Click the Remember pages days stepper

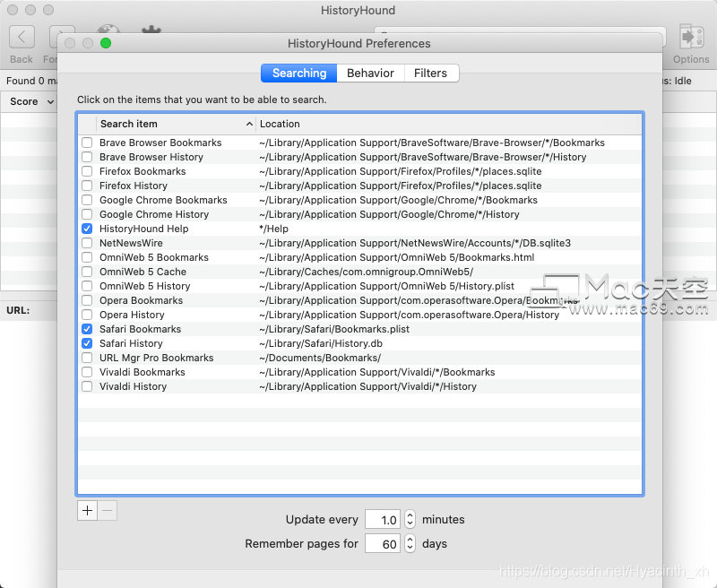[x=410, y=544]
